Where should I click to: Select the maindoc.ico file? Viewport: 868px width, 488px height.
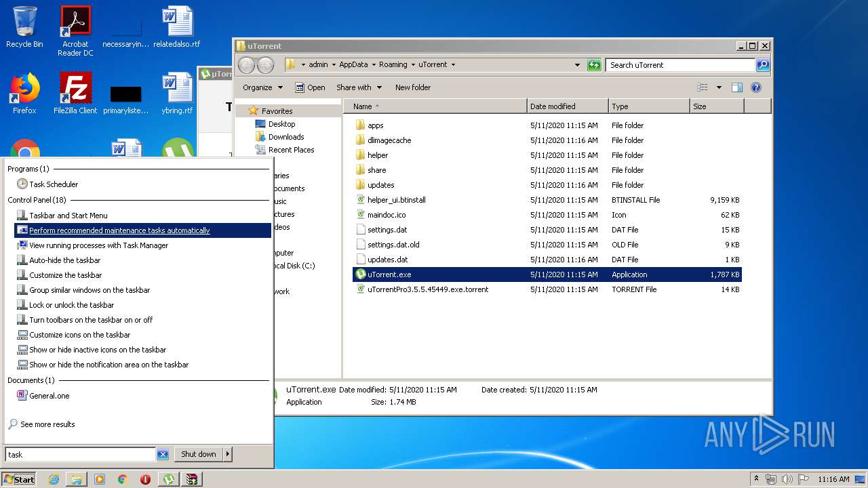click(547, 215)
